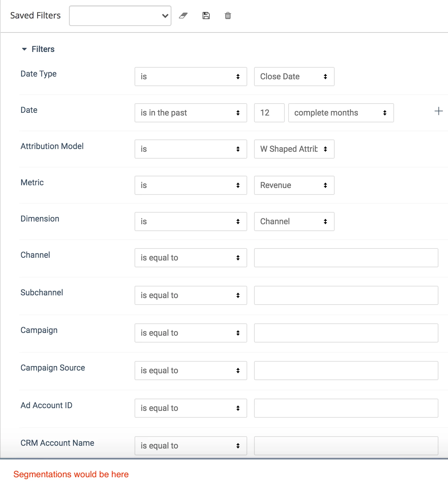Click the eraser clear-filter icon
This screenshot has height=482, width=448.
click(183, 15)
